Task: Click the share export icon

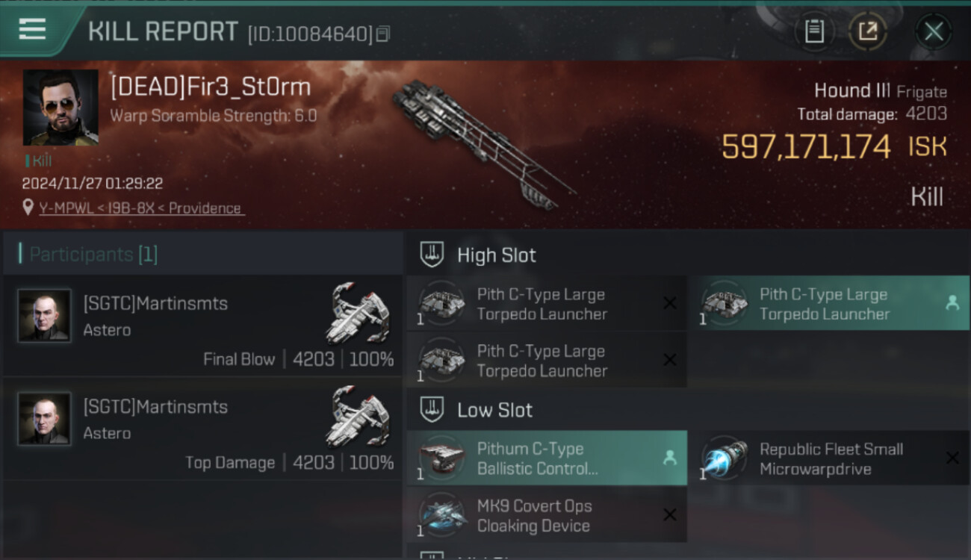Action: [868, 31]
